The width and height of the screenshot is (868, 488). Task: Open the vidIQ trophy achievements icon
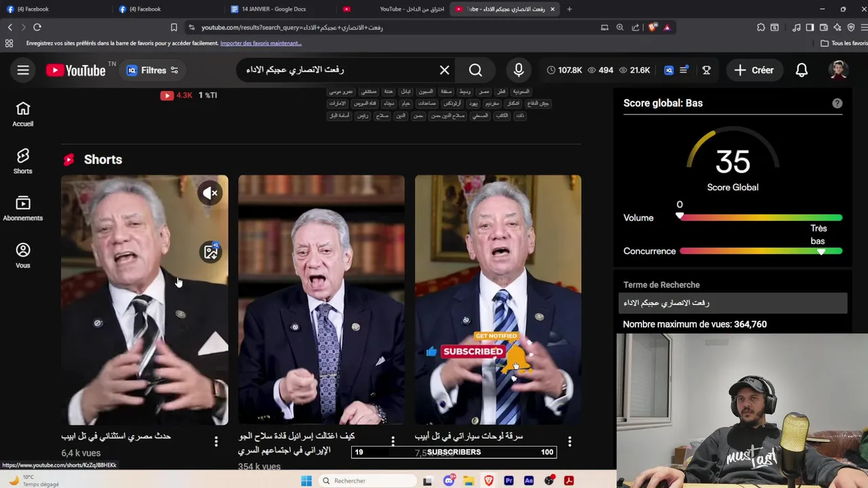[706, 70]
